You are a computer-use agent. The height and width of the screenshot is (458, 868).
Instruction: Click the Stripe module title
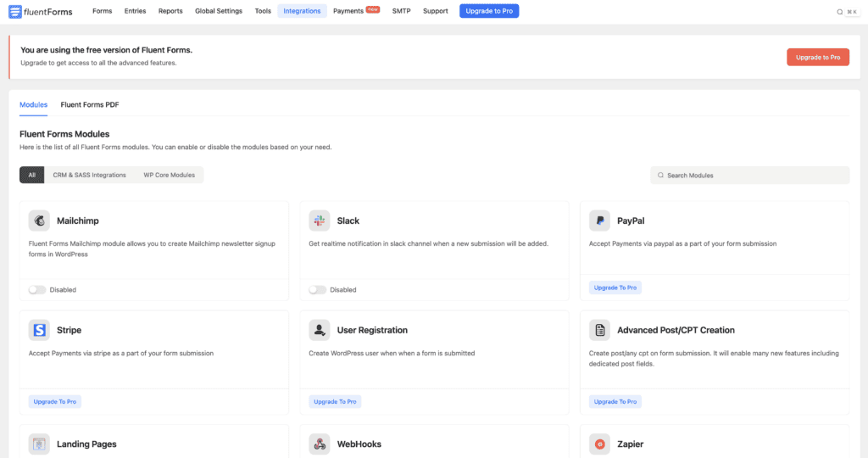[x=70, y=330]
